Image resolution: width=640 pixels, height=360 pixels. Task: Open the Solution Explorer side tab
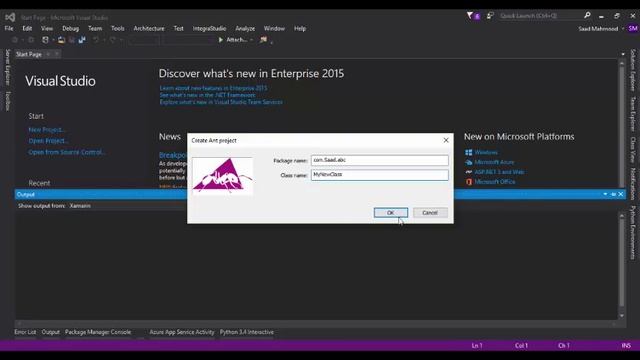tap(633, 70)
